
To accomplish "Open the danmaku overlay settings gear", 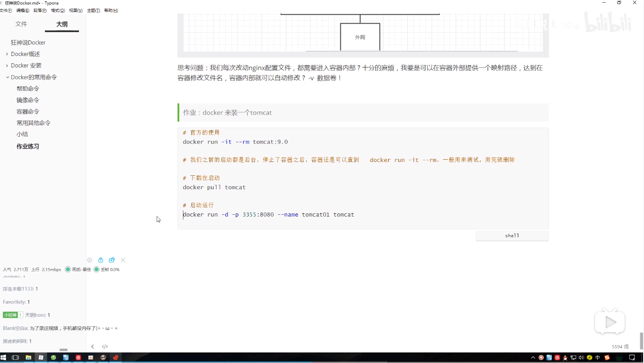I will tap(89, 260).
